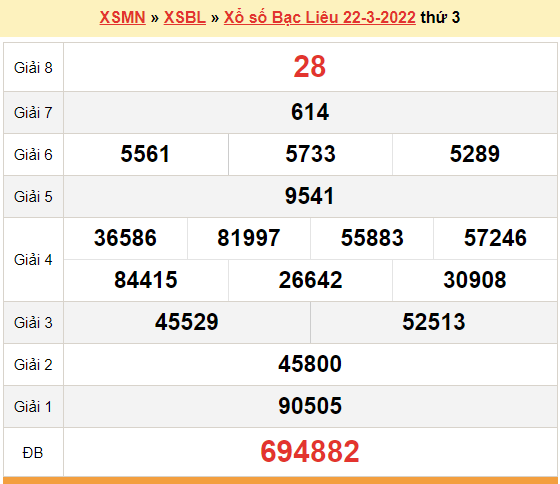Select the Giải 2 number 45800

[x=310, y=364]
